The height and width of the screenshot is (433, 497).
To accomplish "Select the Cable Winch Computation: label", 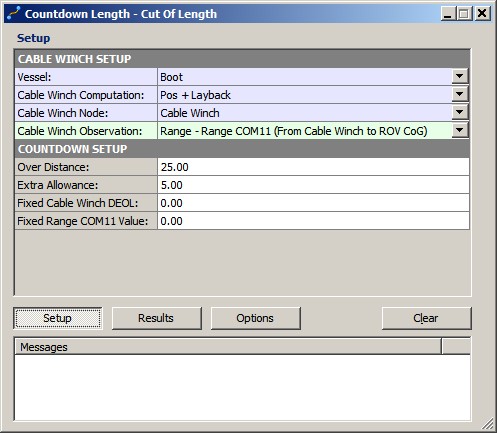I will point(81,95).
